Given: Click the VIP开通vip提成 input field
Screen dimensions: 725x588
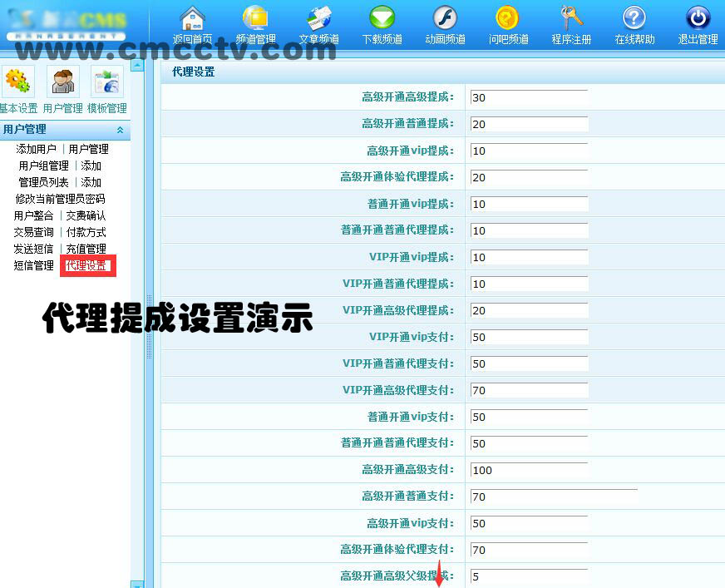Looking at the screenshot, I should pyautogui.click(x=529, y=257).
